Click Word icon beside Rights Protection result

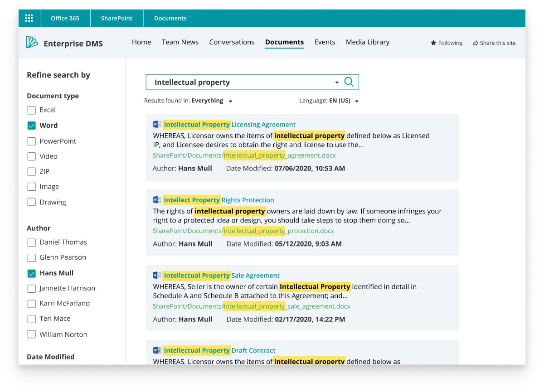[x=157, y=200]
